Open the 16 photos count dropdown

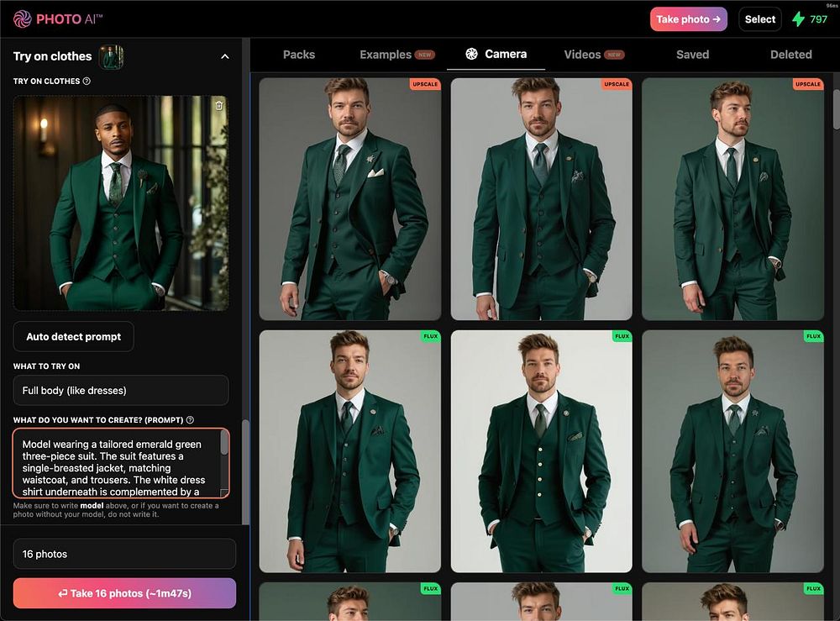[124, 554]
